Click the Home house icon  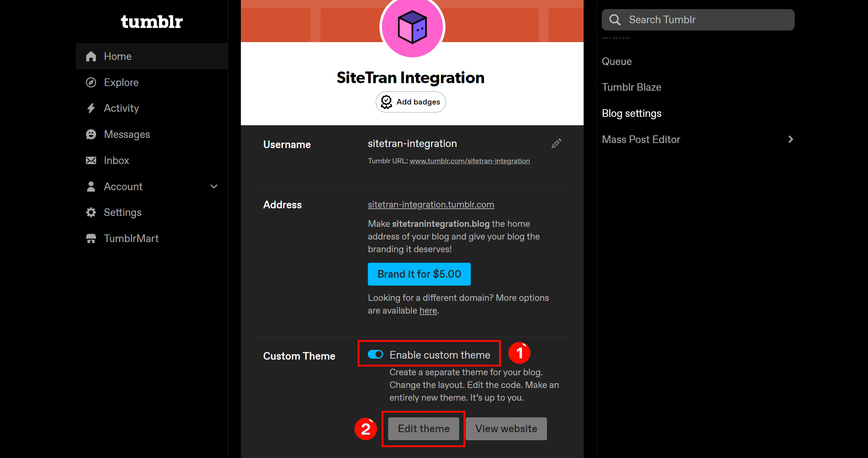pyautogui.click(x=91, y=56)
